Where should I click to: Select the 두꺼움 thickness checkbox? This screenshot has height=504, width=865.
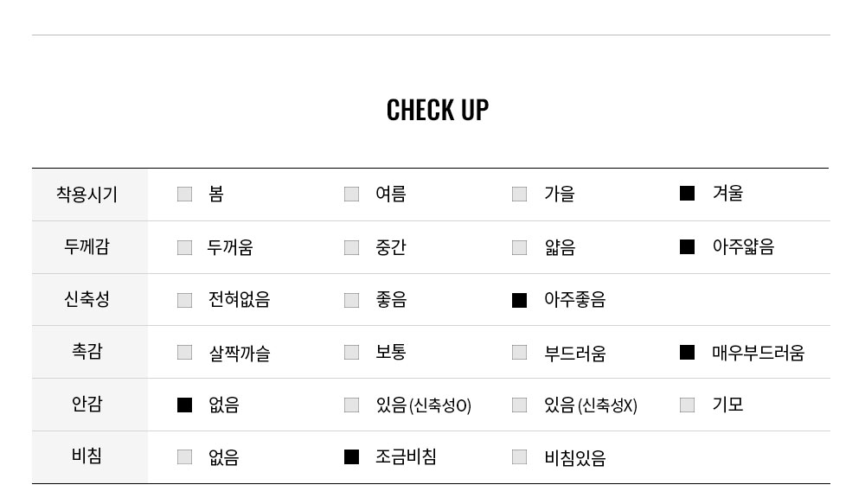[184, 247]
